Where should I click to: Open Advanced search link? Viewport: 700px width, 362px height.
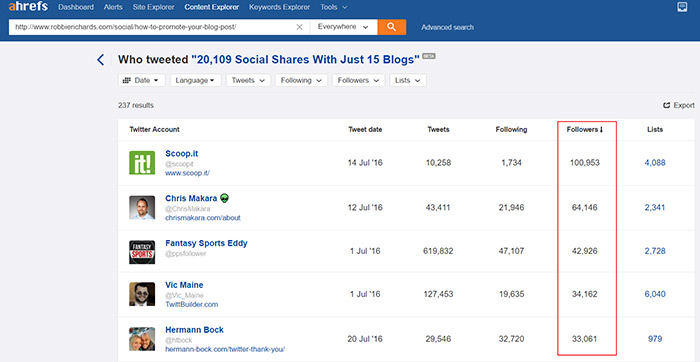[447, 27]
